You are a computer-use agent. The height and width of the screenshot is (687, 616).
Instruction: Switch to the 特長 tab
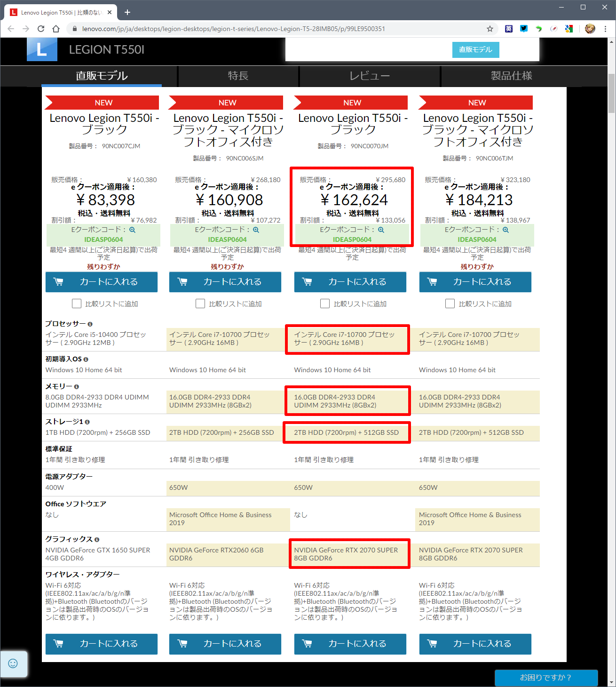pos(238,76)
